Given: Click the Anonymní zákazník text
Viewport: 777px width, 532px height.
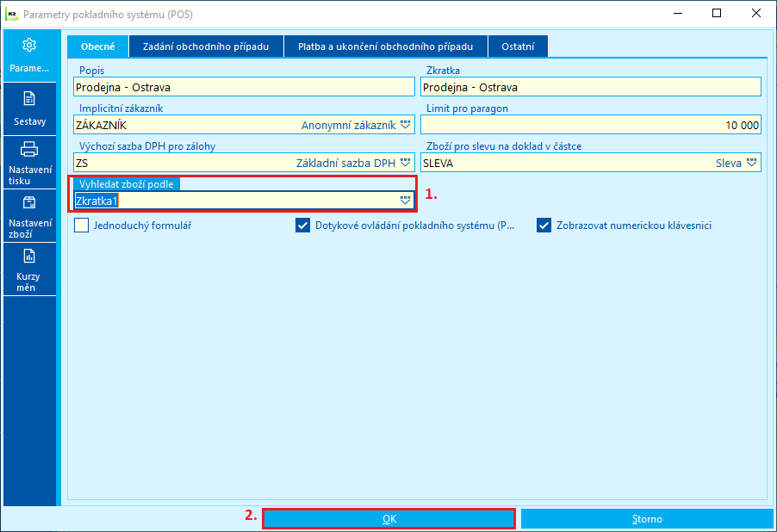Looking at the screenshot, I should [349, 126].
